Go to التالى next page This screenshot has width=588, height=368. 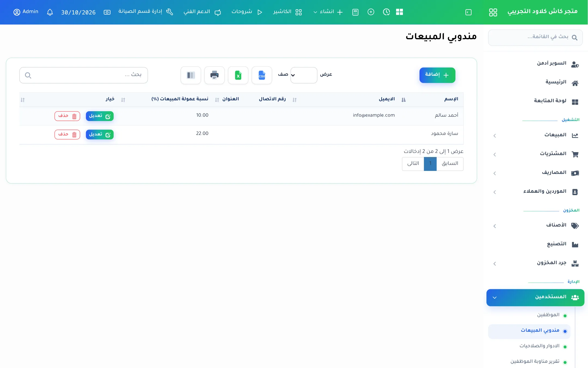tap(413, 164)
